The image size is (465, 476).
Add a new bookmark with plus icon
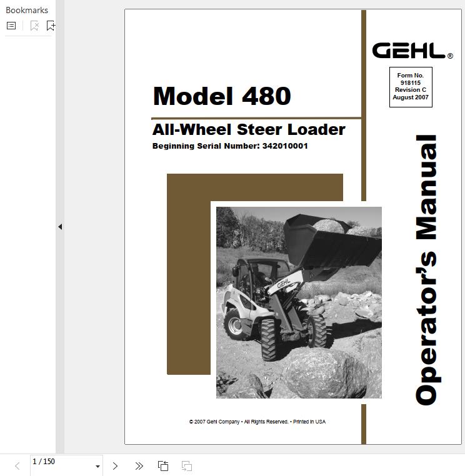51,26
